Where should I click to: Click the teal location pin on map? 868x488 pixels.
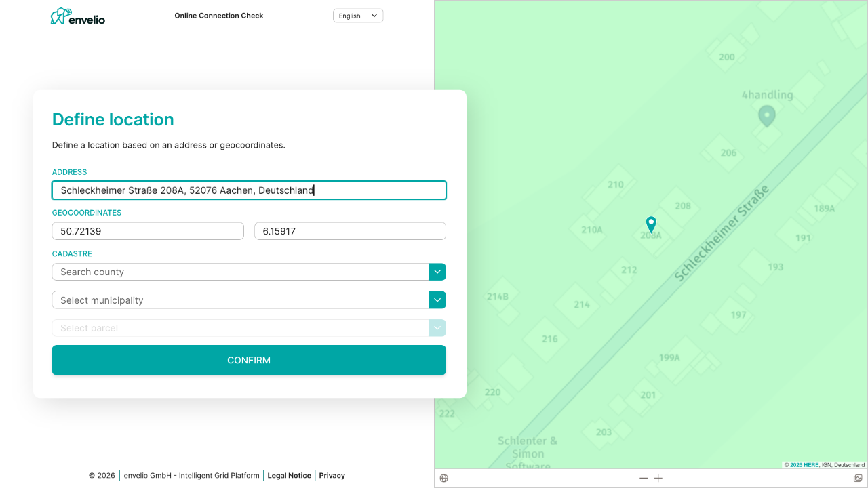(x=651, y=224)
